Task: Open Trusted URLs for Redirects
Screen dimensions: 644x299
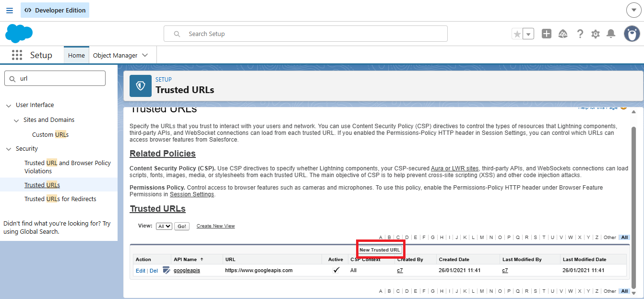Action: [60, 199]
